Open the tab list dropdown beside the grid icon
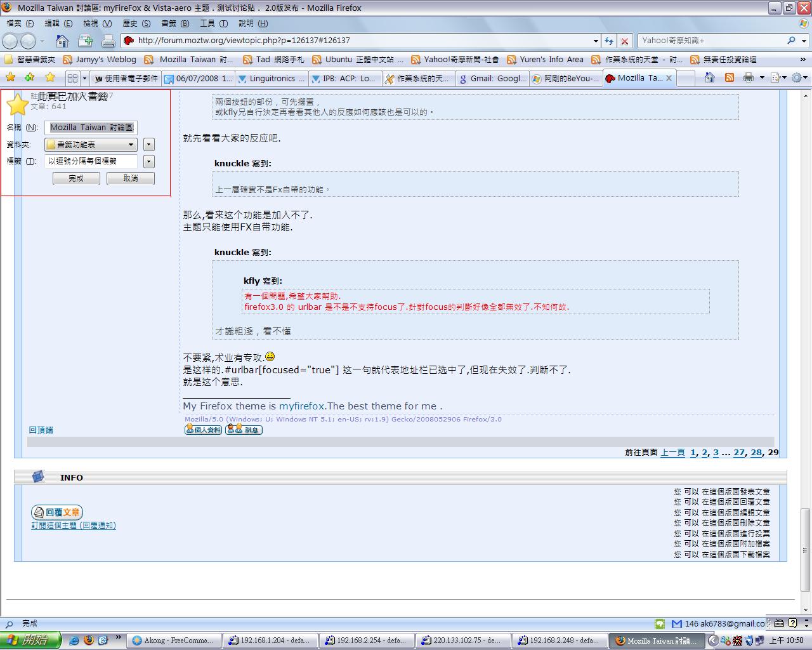This screenshot has width=812, height=650. pos(84,78)
